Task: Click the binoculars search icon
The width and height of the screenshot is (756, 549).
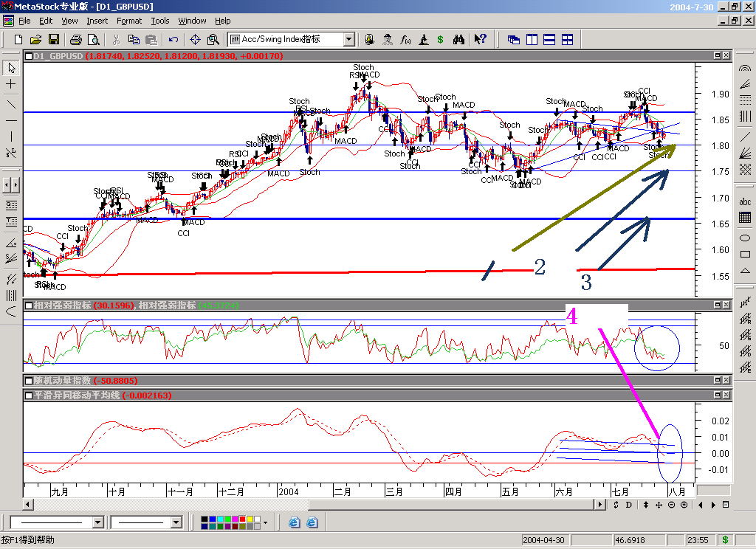Action: click(458, 39)
